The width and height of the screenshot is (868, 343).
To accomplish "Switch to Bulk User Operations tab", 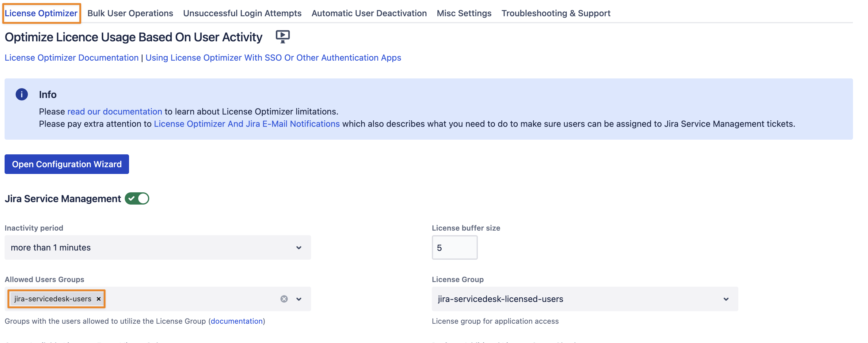I will coord(130,13).
